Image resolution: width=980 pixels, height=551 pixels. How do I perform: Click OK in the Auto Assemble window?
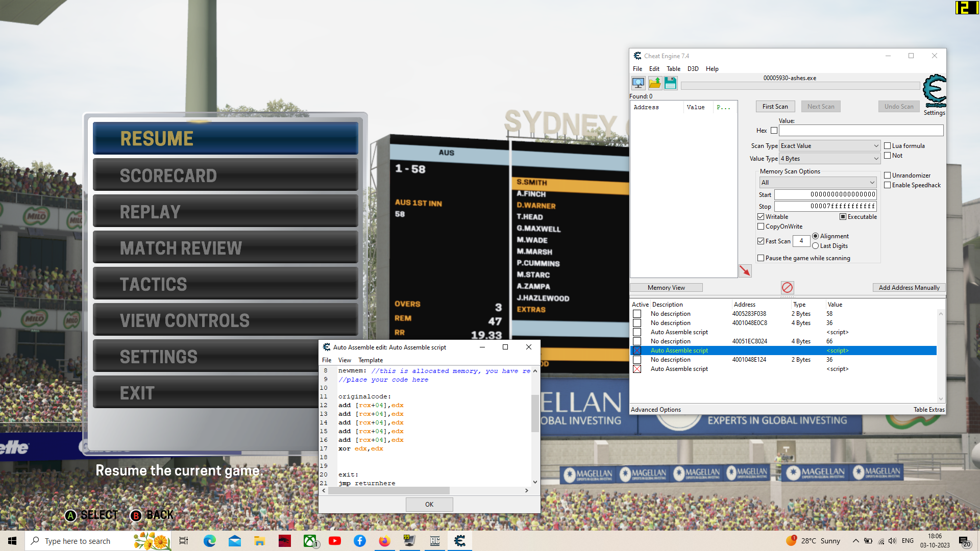[x=429, y=505]
